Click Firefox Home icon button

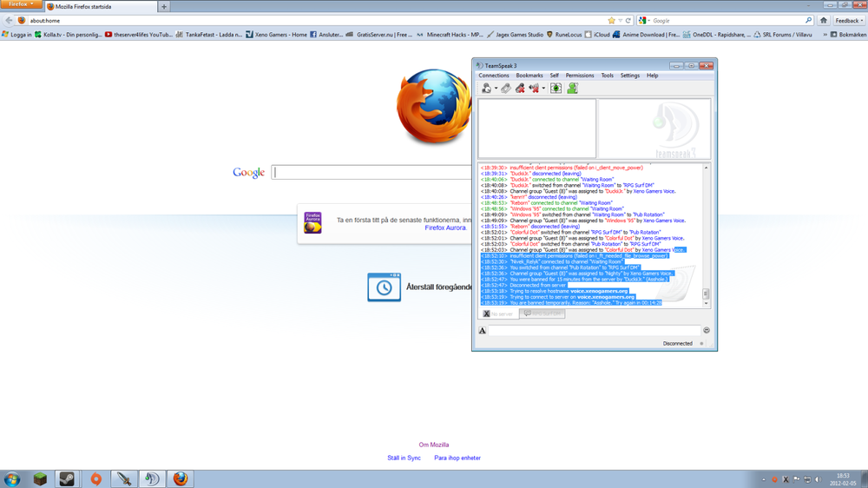(x=824, y=21)
